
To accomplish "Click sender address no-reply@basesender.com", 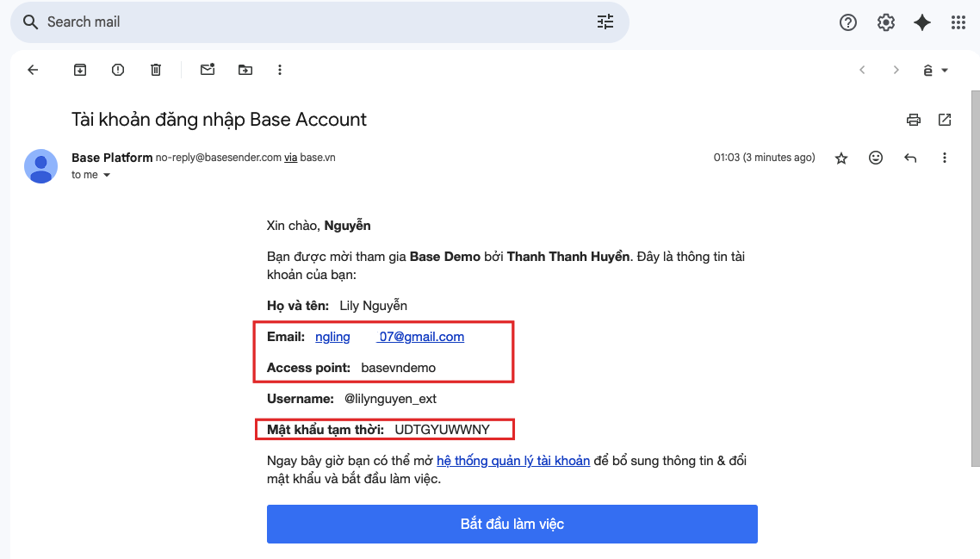I will pos(218,158).
